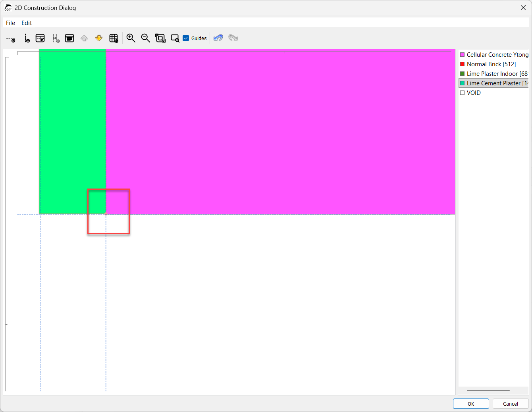Viewport: 532px width, 412px height.
Task: Click the dark green Lime Plaster swatch
Action: pyautogui.click(x=462, y=74)
